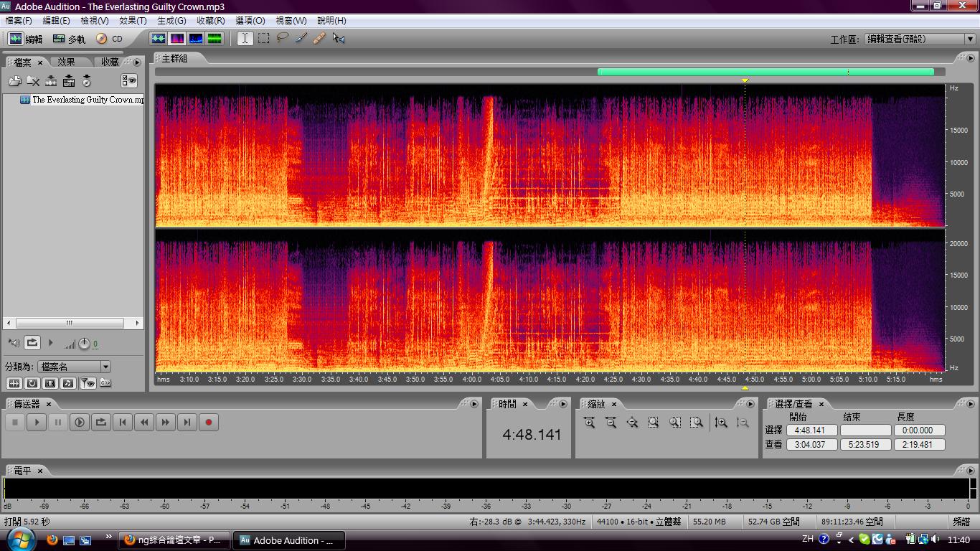Open 傳送器 panel options menu arrow
980x551 pixels.
click(473, 404)
